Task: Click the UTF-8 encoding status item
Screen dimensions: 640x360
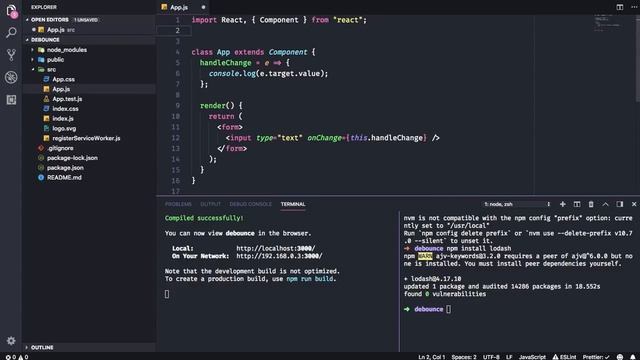Action: click(x=491, y=357)
